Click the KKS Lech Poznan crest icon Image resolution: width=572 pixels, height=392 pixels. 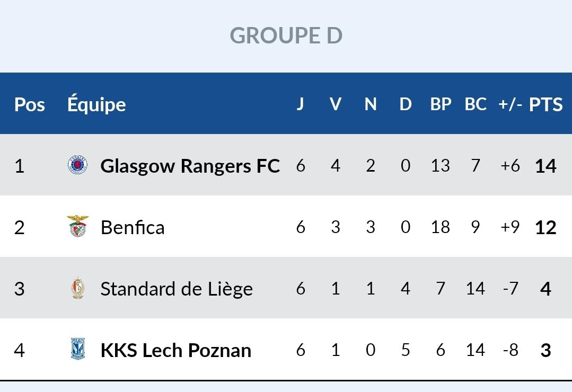78,349
